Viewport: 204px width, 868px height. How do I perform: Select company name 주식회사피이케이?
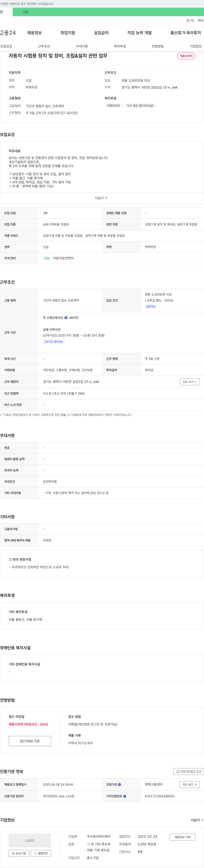[99, 836]
